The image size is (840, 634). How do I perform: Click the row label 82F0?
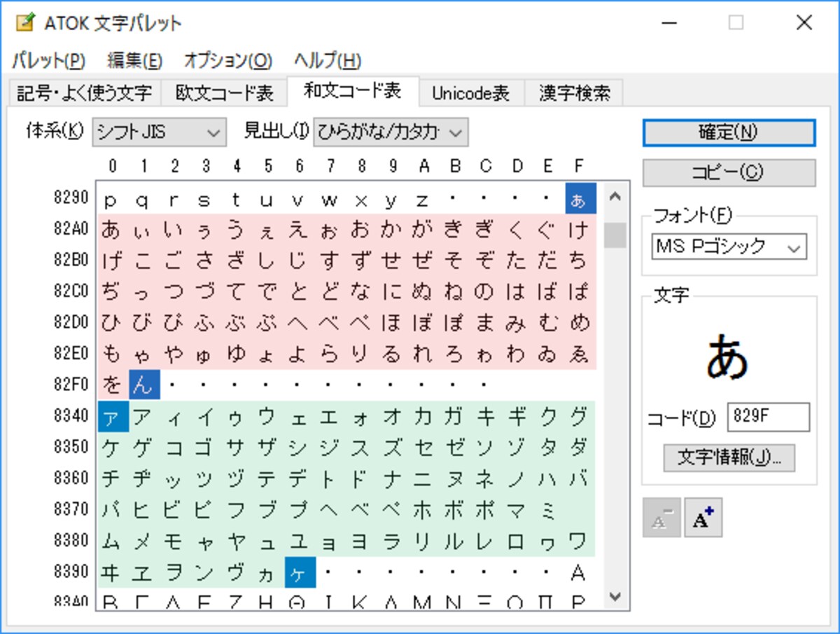(x=71, y=385)
